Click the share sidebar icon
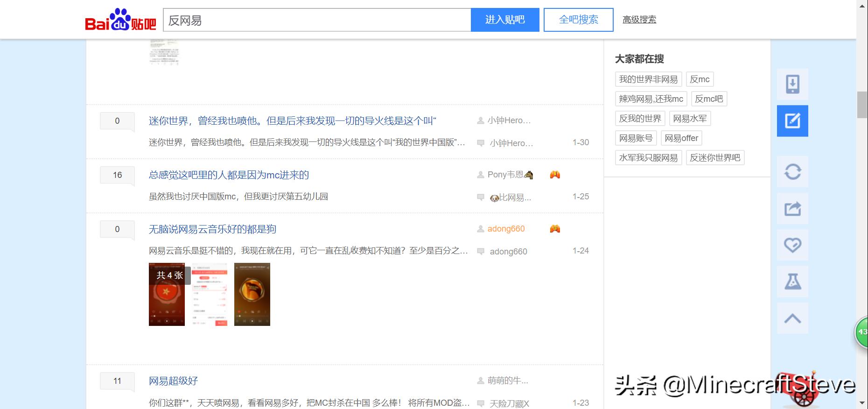Image resolution: width=868 pixels, height=409 pixels. (x=792, y=208)
